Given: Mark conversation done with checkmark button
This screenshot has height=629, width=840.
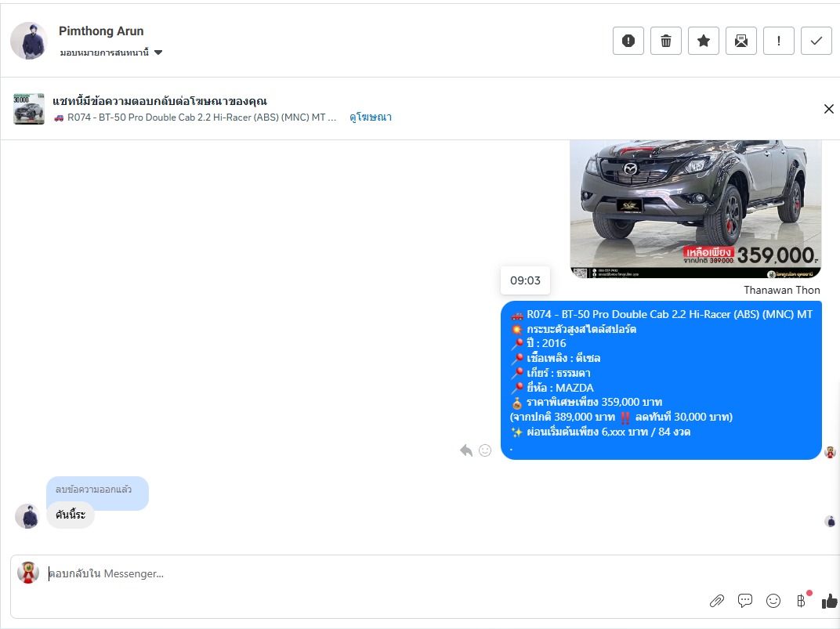Looking at the screenshot, I should (816, 41).
